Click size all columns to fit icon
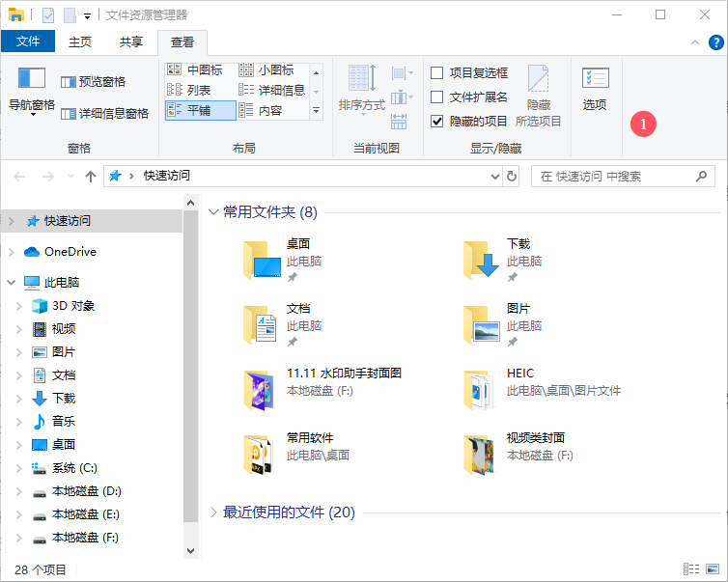This screenshot has height=582, width=728. tap(399, 122)
